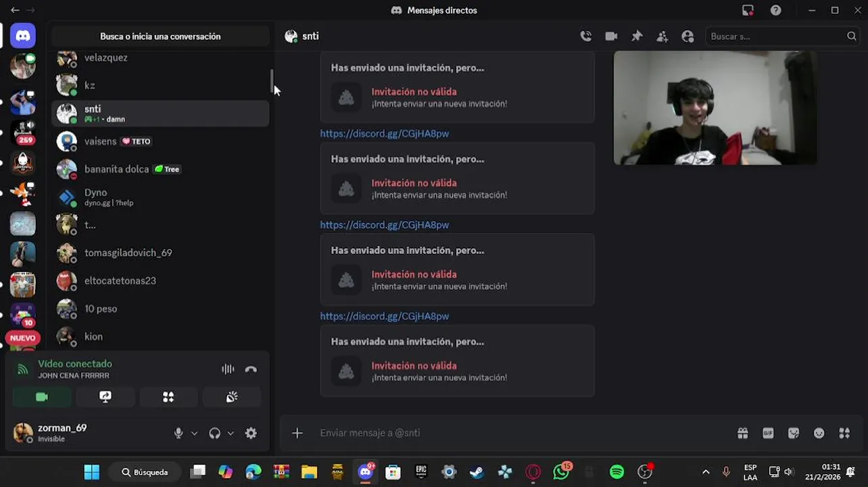The height and width of the screenshot is (487, 868).
Task: Open the sticker picker
Action: (x=794, y=434)
